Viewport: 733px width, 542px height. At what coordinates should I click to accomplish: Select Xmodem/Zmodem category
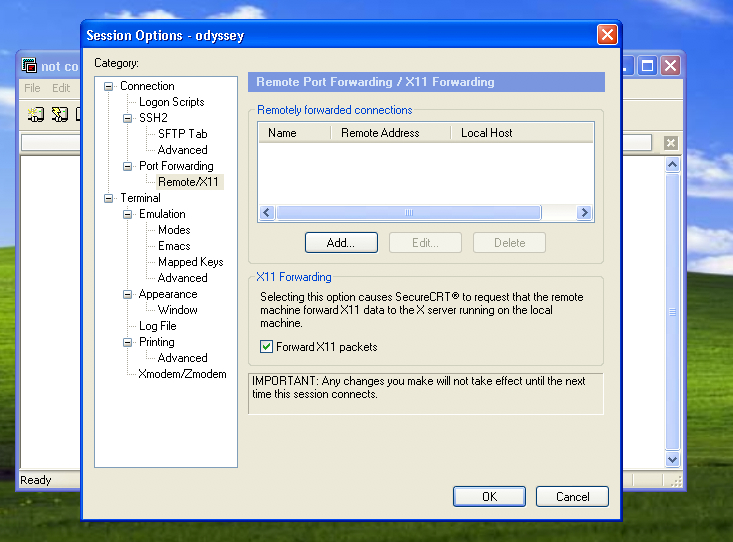point(182,374)
